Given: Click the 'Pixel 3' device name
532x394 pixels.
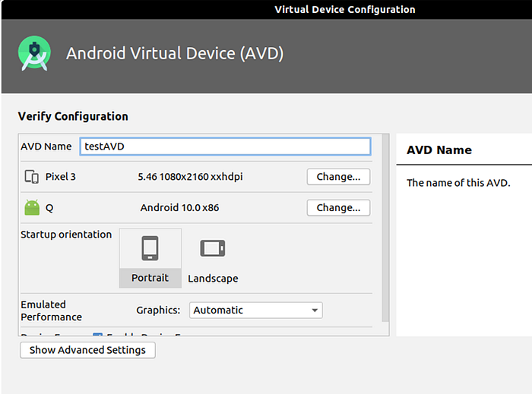Looking at the screenshot, I should (x=60, y=177).
